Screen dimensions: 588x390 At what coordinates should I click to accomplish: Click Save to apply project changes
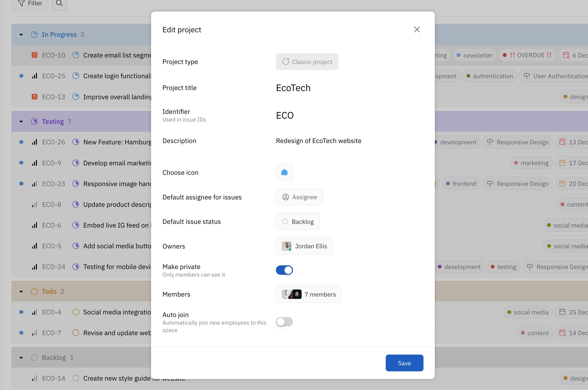(404, 363)
